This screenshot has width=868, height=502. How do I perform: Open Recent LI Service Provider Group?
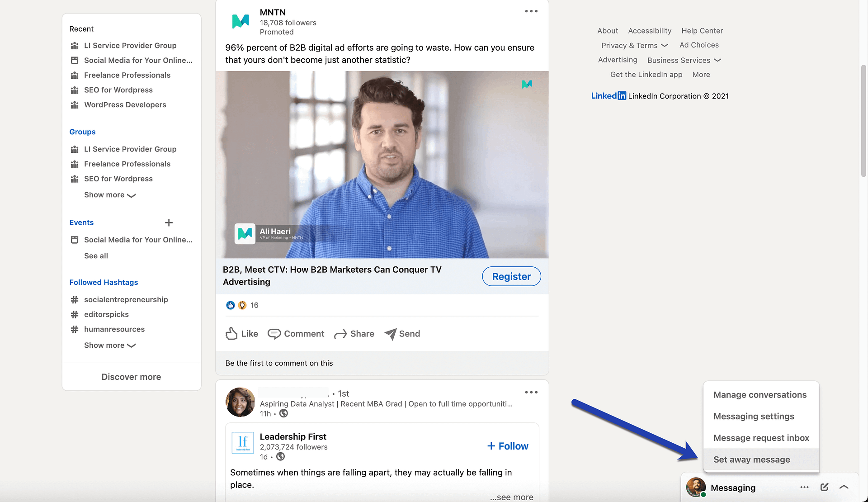[x=130, y=46]
